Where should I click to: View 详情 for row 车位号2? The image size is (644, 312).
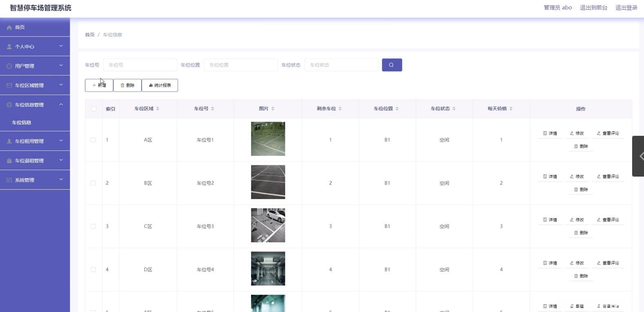tap(550, 177)
